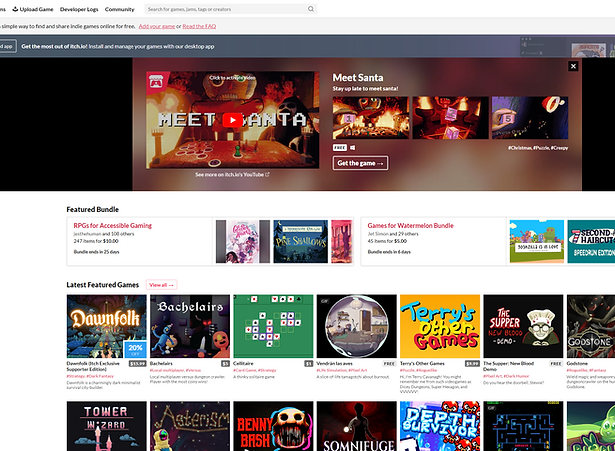Click the 'Read the FAQ' link
Viewport: 615px width, 451px height.
pyautogui.click(x=199, y=26)
